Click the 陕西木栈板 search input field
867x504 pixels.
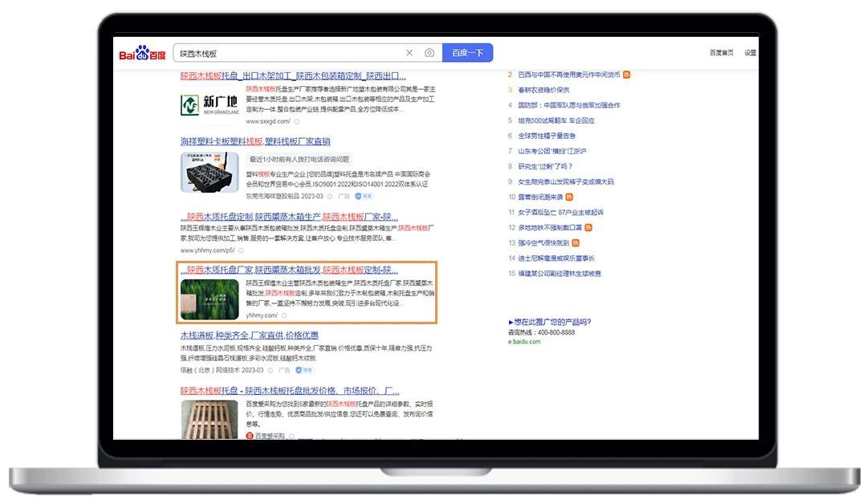289,53
